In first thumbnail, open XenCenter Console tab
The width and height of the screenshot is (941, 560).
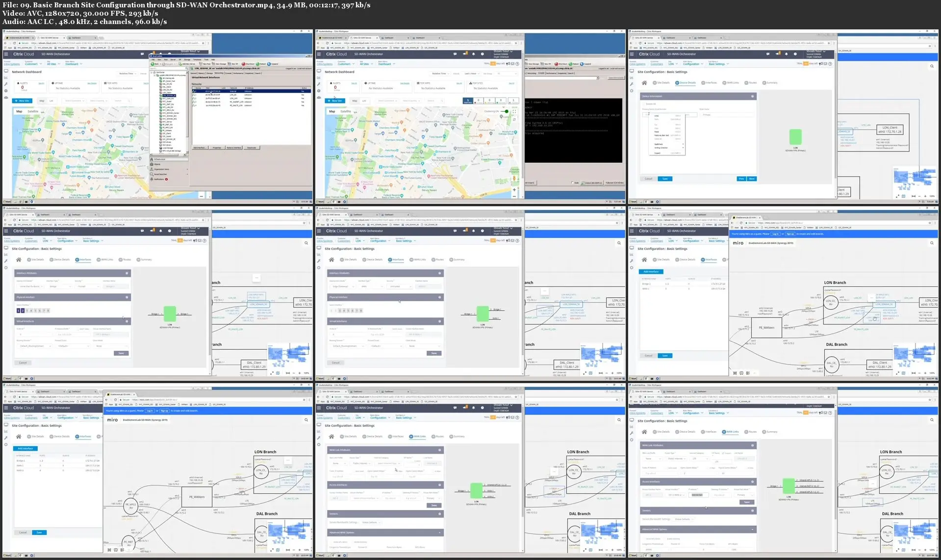[228, 73]
